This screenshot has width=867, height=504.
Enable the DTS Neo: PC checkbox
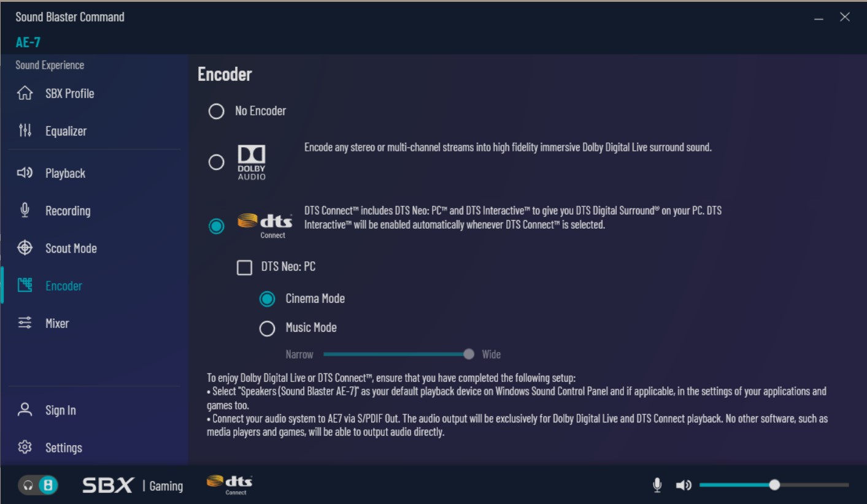coord(244,267)
